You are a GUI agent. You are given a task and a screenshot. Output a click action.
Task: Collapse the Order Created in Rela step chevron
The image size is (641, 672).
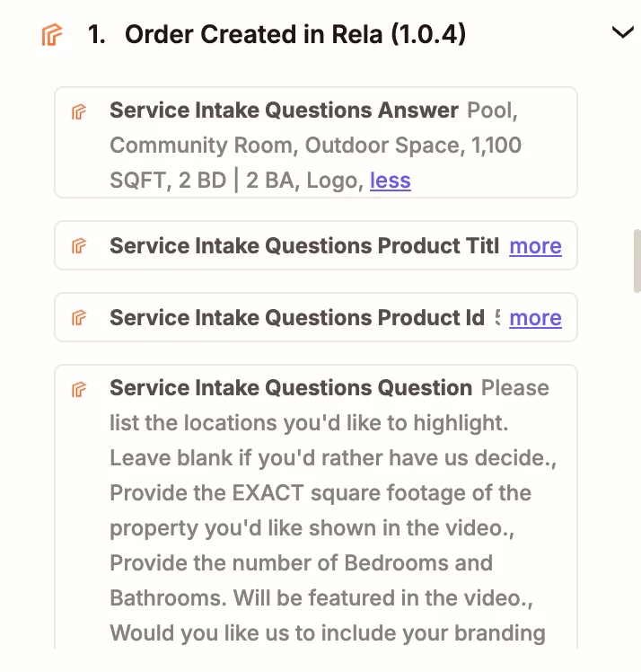point(622,32)
